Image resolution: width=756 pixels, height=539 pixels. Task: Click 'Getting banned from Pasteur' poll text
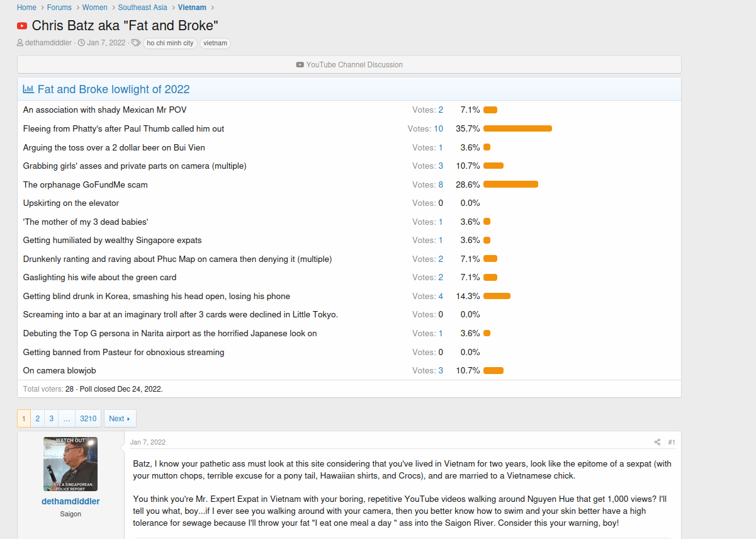click(124, 352)
